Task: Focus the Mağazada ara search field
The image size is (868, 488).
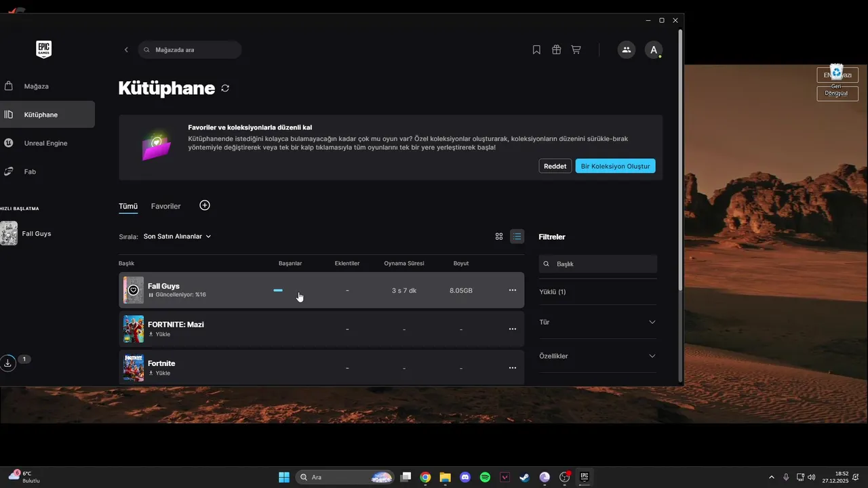Action: pyautogui.click(x=190, y=49)
